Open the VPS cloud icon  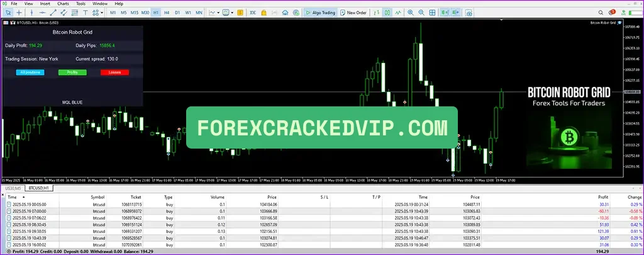(x=285, y=13)
